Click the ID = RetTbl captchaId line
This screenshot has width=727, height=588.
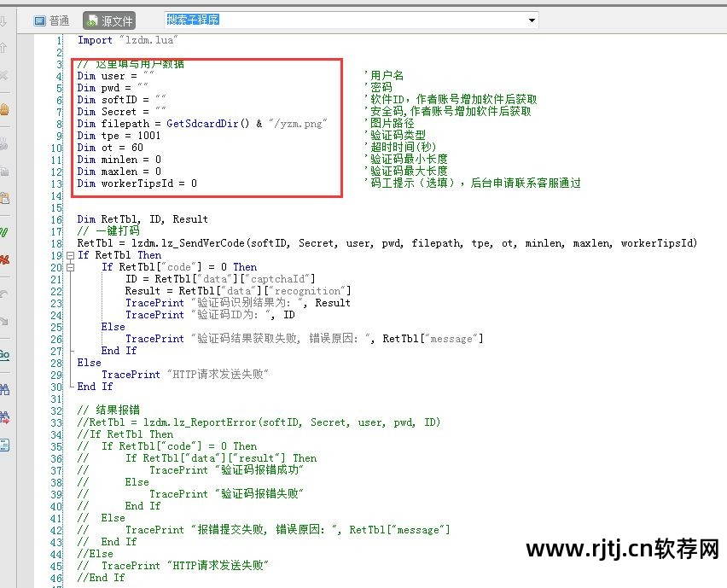click(220, 279)
